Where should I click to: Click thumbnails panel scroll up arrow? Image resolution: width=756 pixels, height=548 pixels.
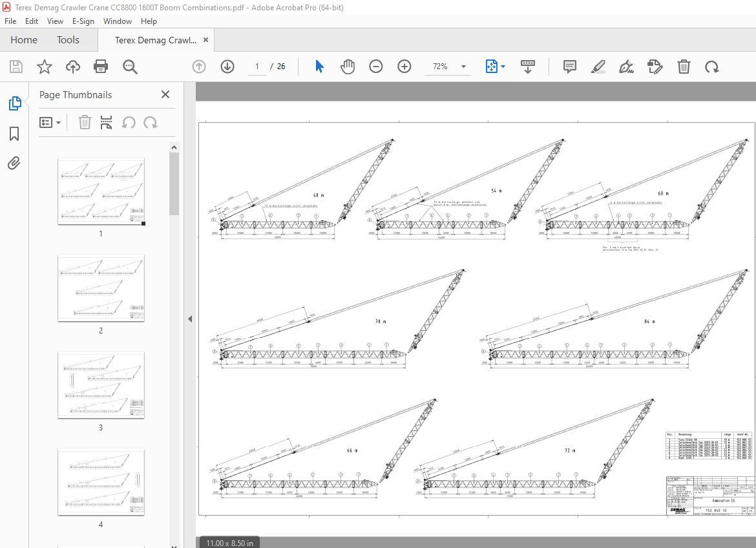(x=174, y=147)
